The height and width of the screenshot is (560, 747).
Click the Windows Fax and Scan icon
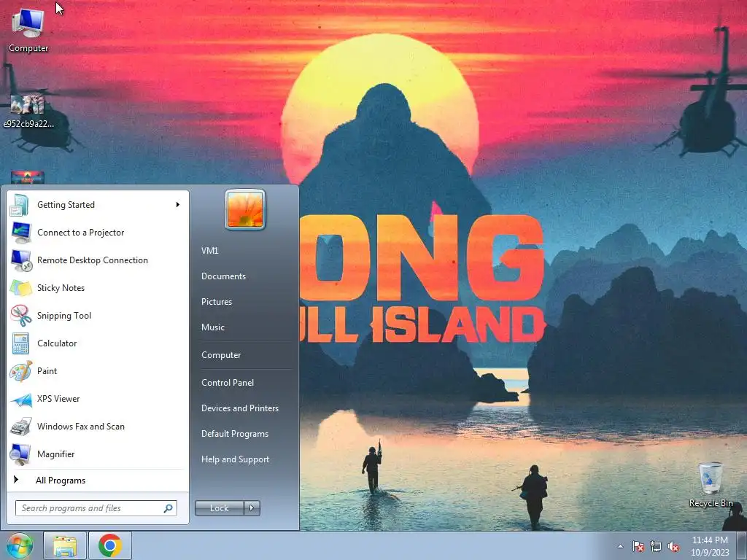[20, 426]
